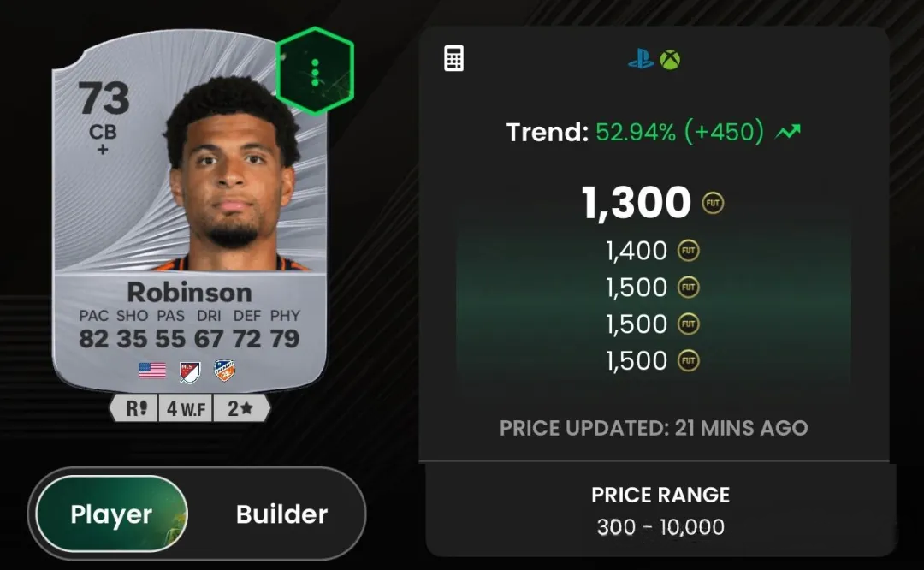This screenshot has height=570, width=924.
Task: Click the coin icon beside 1,300
Action: pyautogui.click(x=713, y=204)
